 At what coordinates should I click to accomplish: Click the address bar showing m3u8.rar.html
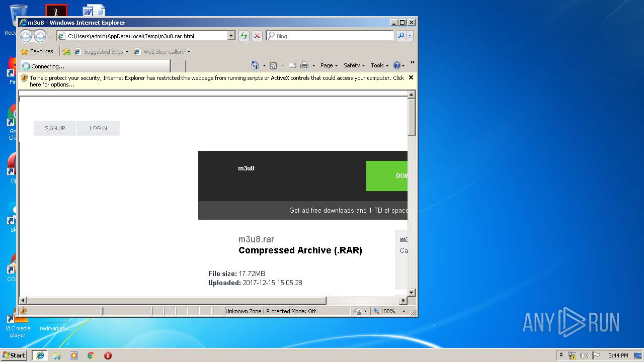point(142,36)
